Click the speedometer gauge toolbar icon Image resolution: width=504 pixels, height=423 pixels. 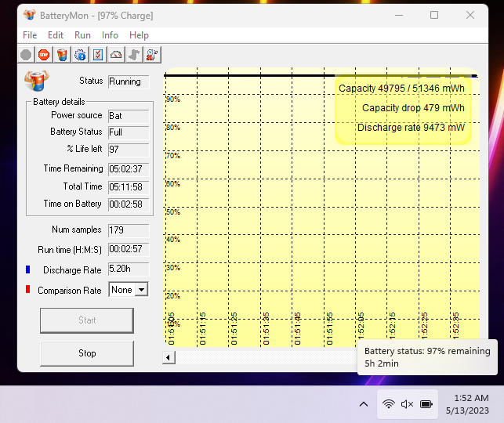[116, 55]
